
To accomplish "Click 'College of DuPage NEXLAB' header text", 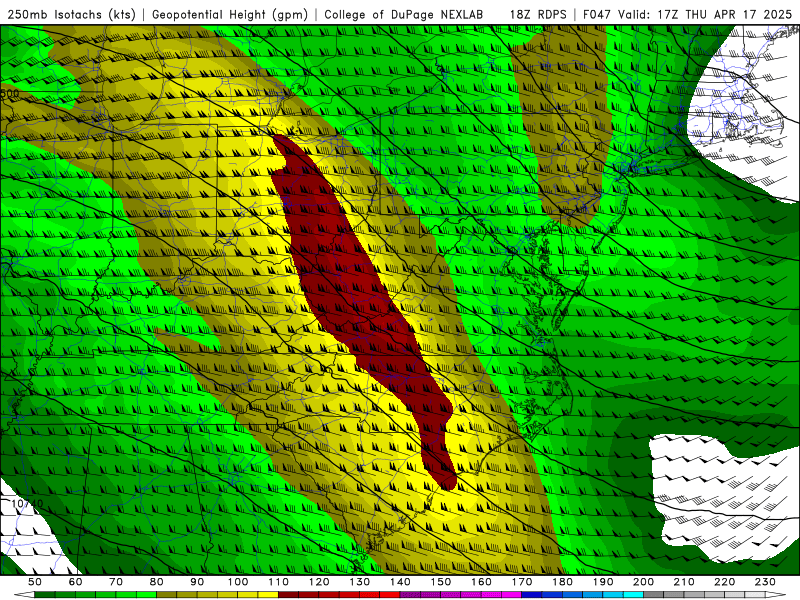I will [x=404, y=14].
